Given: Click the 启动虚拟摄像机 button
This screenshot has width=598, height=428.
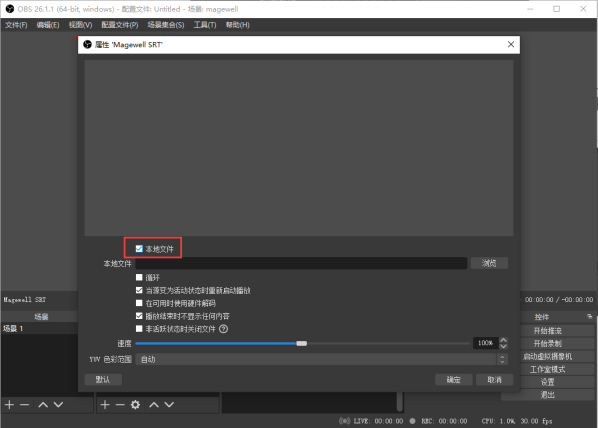Looking at the screenshot, I should click(x=548, y=356).
